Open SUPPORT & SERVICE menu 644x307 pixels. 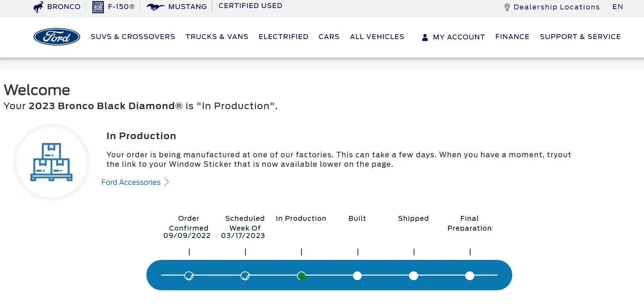(580, 37)
